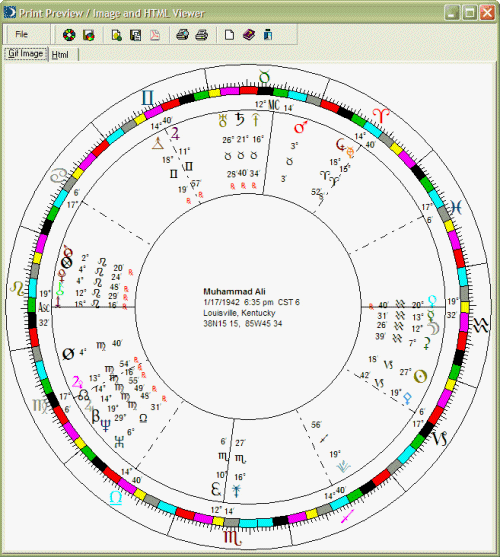This screenshot has width=500, height=557.
Task: Click the exit door icon
Action: tap(268, 35)
